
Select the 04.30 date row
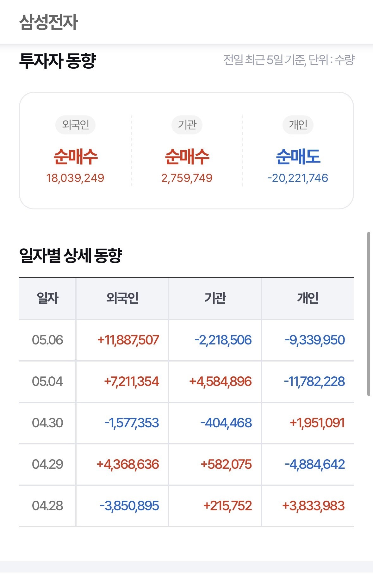tap(186, 423)
